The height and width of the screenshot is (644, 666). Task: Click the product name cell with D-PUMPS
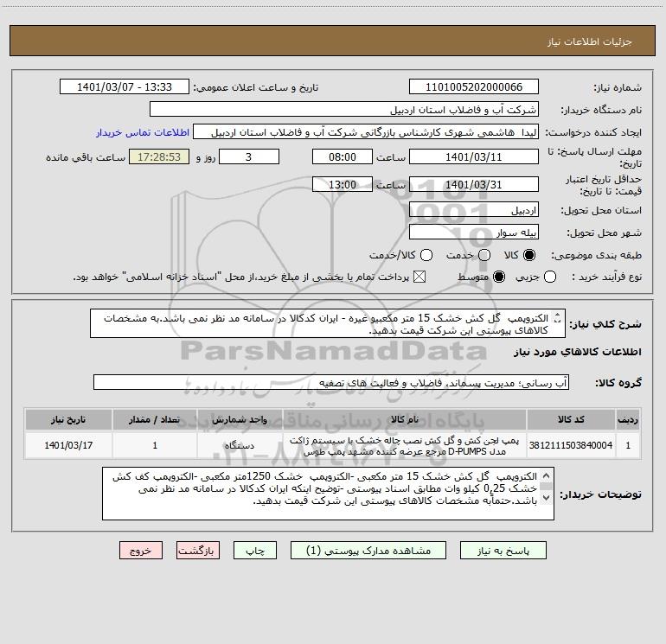click(x=405, y=445)
